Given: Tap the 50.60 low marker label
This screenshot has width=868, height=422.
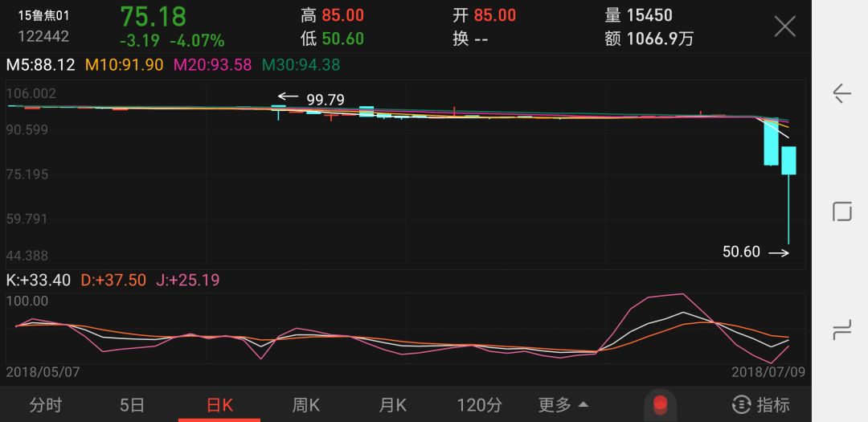Looking at the screenshot, I should [741, 252].
